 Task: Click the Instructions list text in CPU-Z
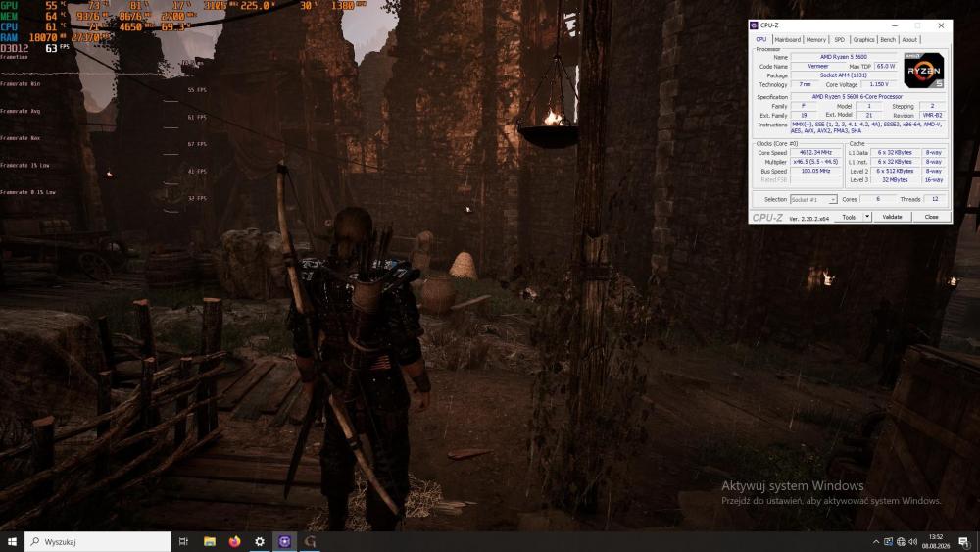[x=868, y=127]
